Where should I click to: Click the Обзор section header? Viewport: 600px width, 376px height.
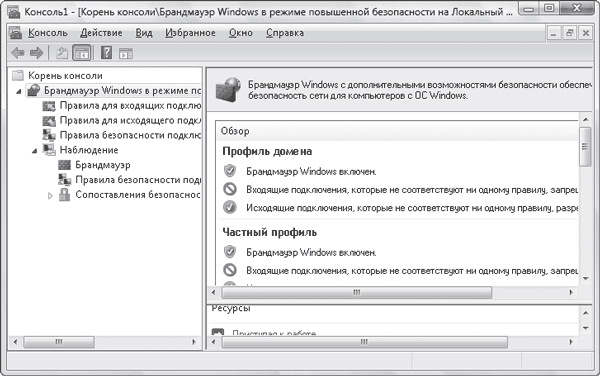pyautogui.click(x=235, y=131)
